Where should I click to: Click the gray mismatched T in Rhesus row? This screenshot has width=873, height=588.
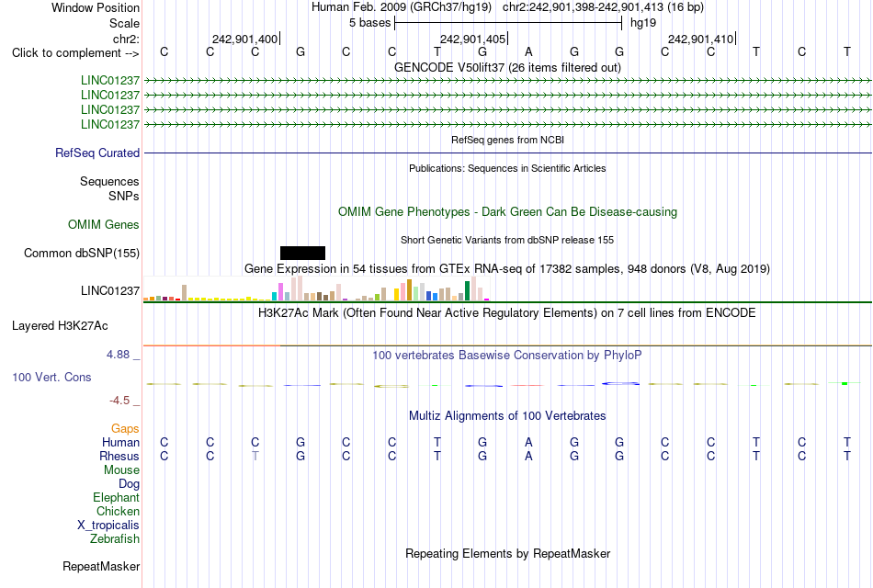[x=255, y=456]
